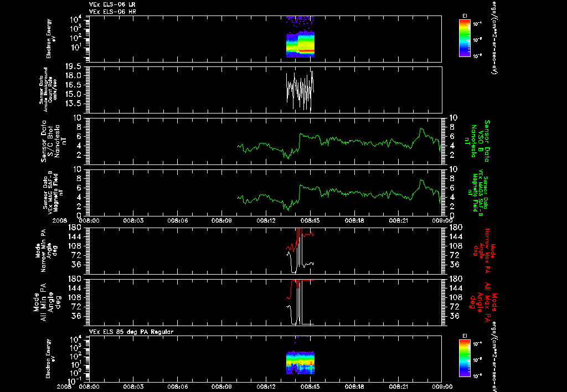Click the 'Narrow Min PA Angle' left axis label
This screenshot has width=567, height=392.
point(47,251)
